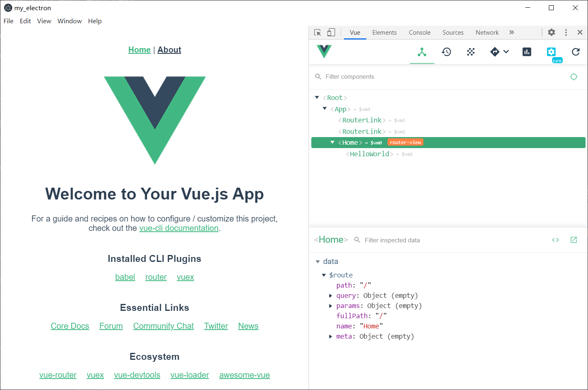The width and height of the screenshot is (588, 390).
Task: Switch to the Network tab
Action: (x=487, y=33)
